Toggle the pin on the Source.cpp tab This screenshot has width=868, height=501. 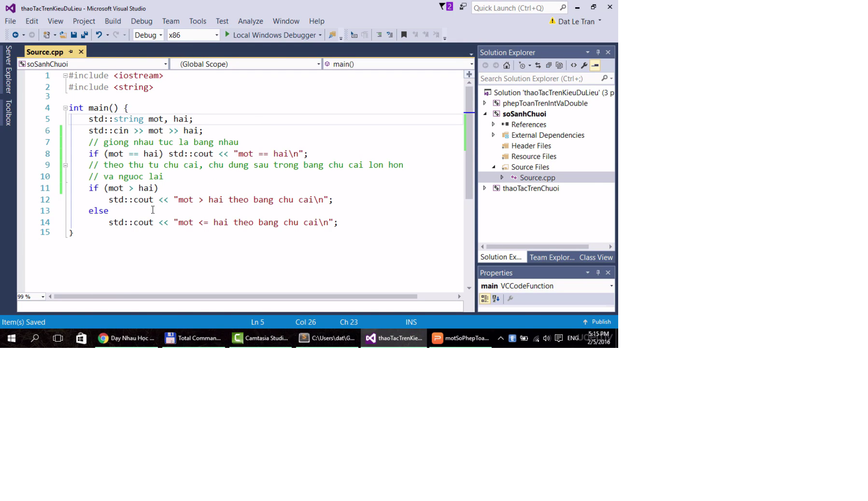pos(71,52)
